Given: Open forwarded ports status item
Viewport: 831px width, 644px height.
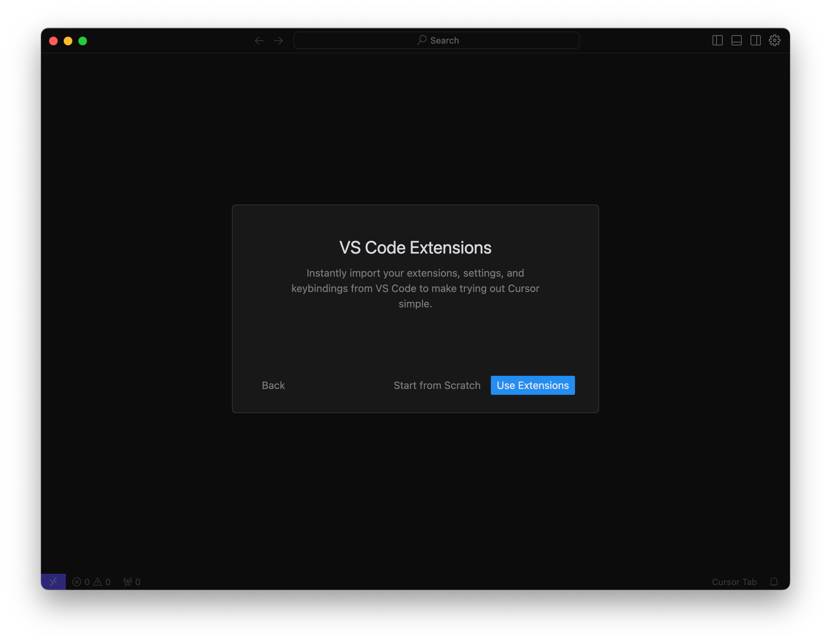Looking at the screenshot, I should [132, 581].
